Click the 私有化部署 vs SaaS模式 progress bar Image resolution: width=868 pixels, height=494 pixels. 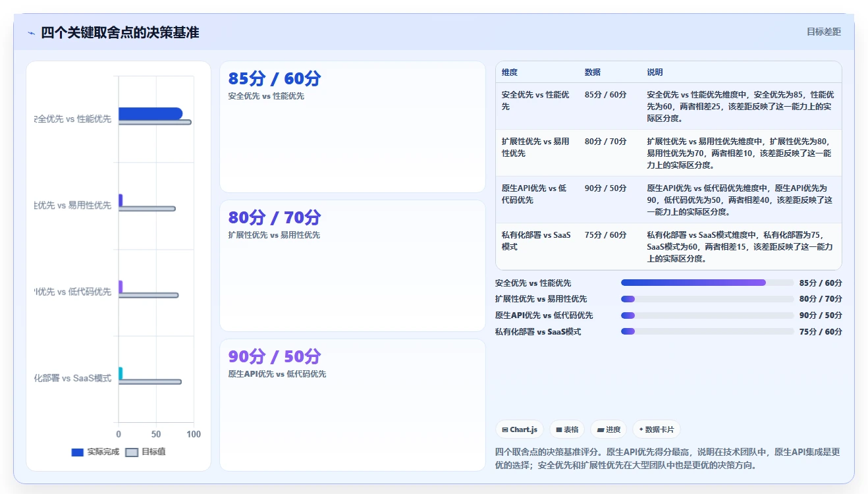[x=707, y=332]
